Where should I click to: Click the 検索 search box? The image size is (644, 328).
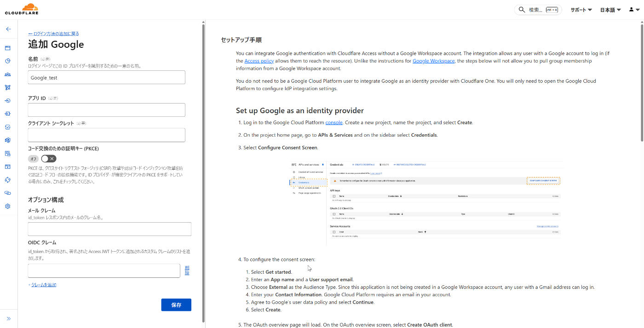[x=538, y=10]
